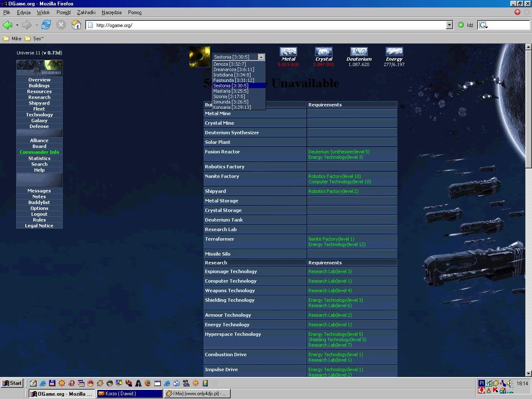
Task: Click the Stop loading icon
Action: 61,25
